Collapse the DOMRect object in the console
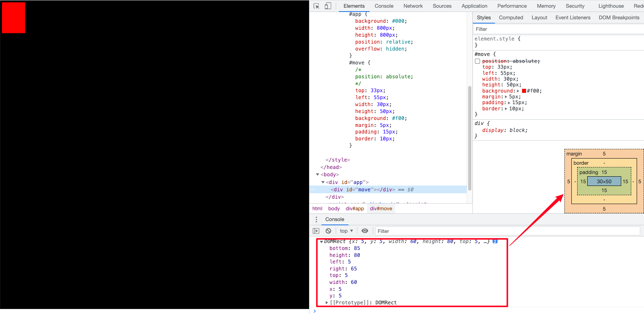644x314 pixels. (321, 242)
